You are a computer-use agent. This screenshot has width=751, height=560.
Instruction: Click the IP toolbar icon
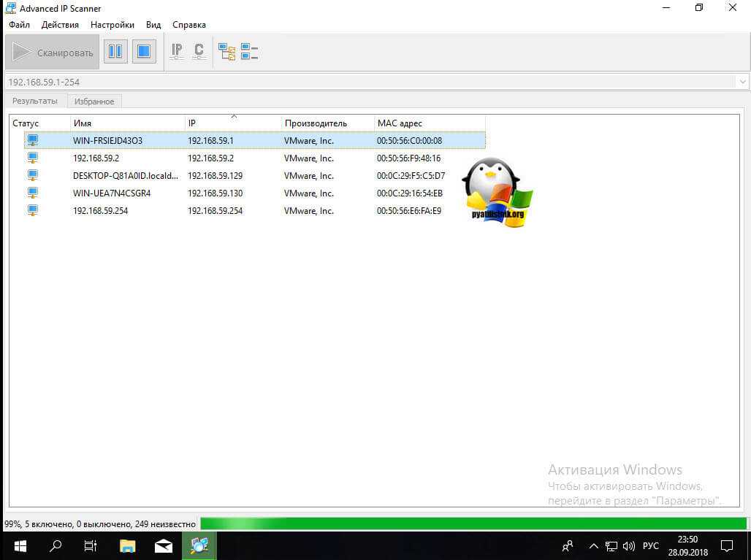click(177, 52)
